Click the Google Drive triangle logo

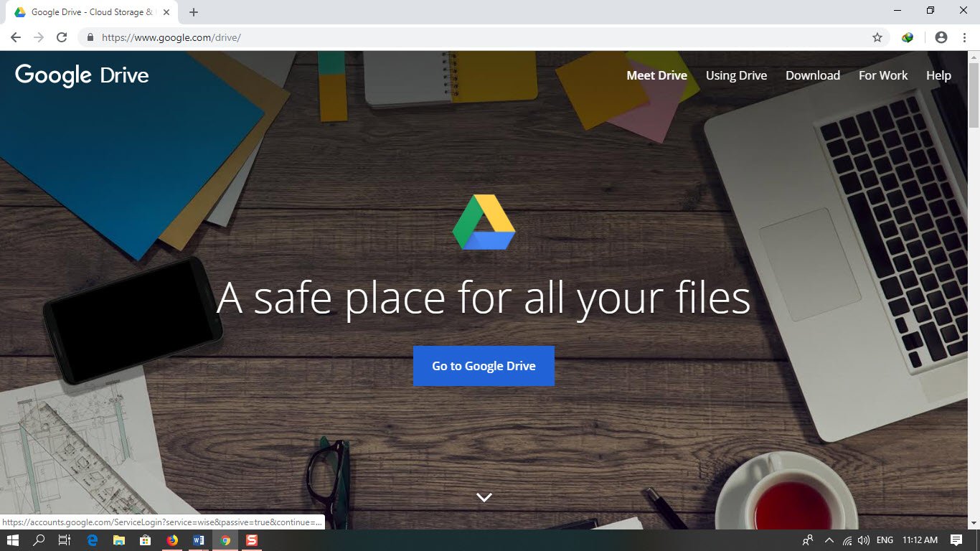coord(484,222)
